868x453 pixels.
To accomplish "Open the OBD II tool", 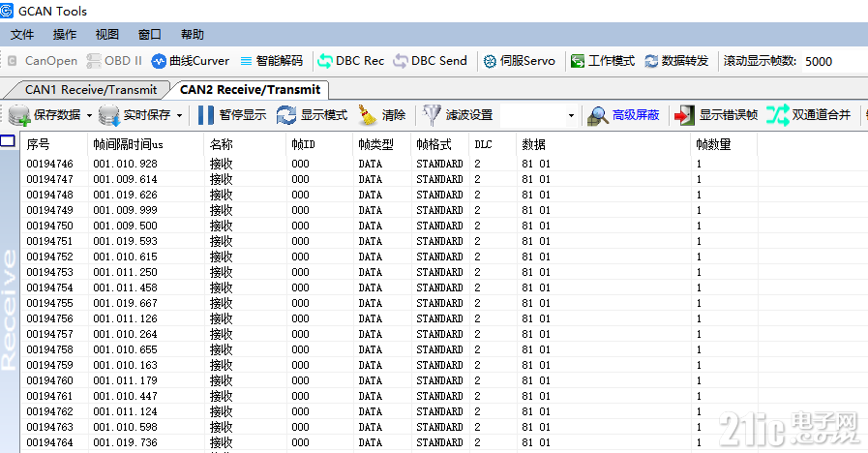I will click(x=114, y=61).
